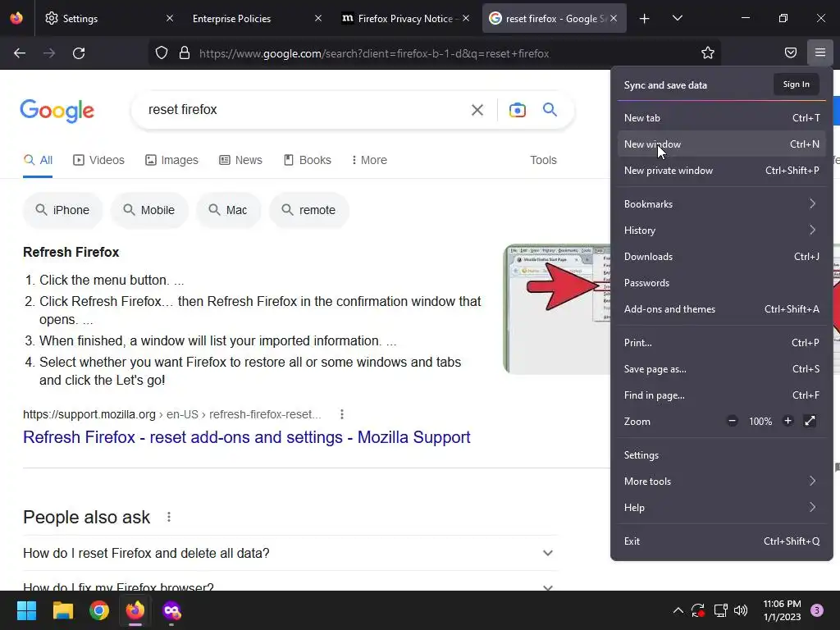Open a new tab with plus button
Viewport: 840px width, 630px height.
pos(645,19)
